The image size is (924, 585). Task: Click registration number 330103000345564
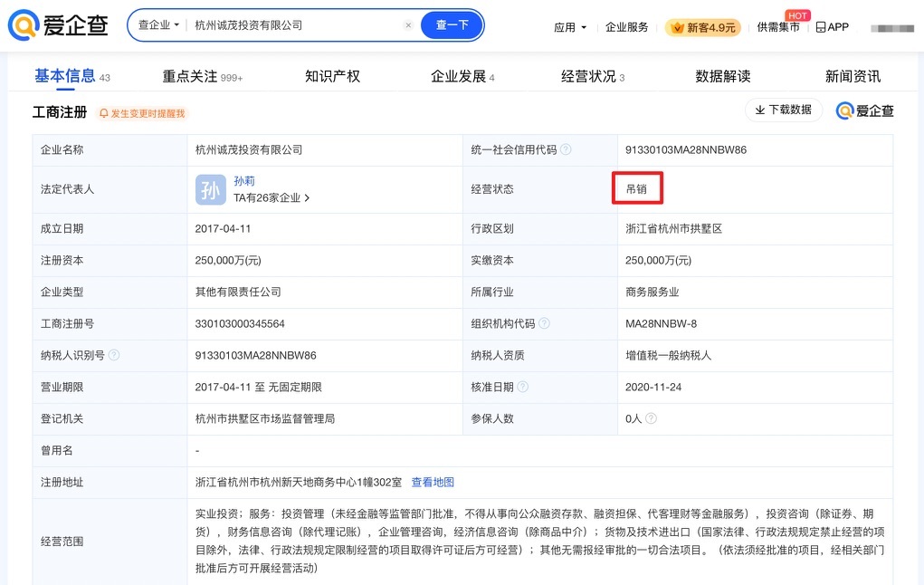coord(240,324)
